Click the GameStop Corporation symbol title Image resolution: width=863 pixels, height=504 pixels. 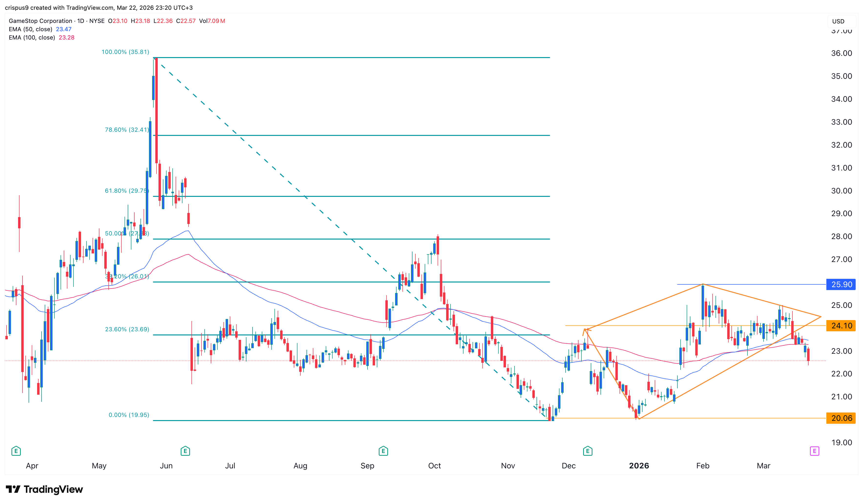point(40,21)
